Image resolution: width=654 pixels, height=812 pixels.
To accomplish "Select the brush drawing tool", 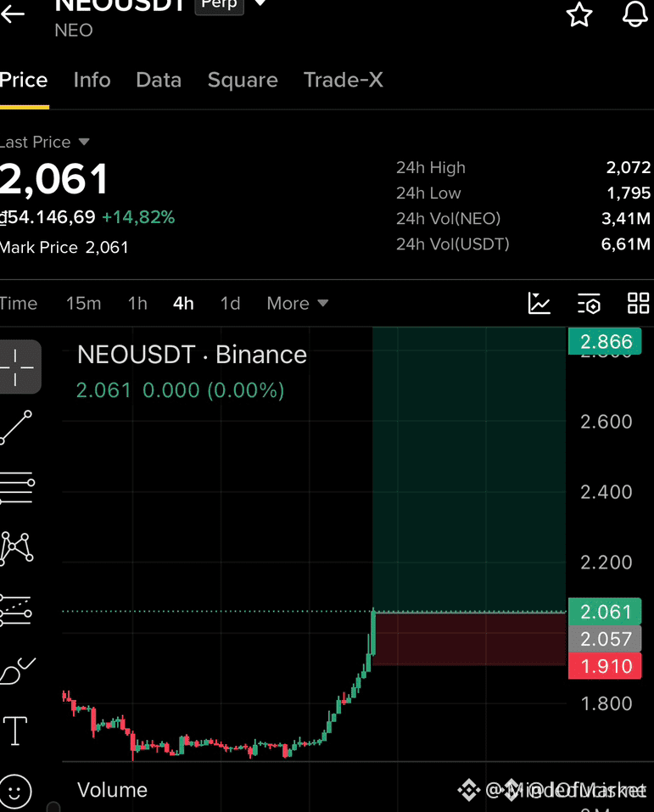I will click(x=18, y=670).
